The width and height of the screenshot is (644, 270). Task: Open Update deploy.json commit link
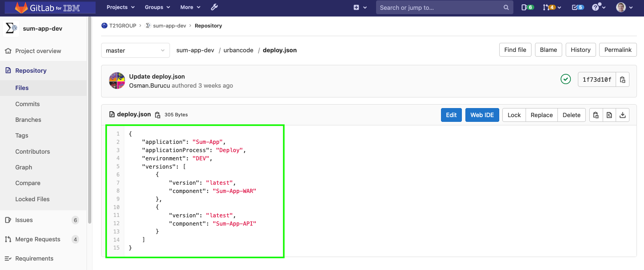[x=157, y=77]
